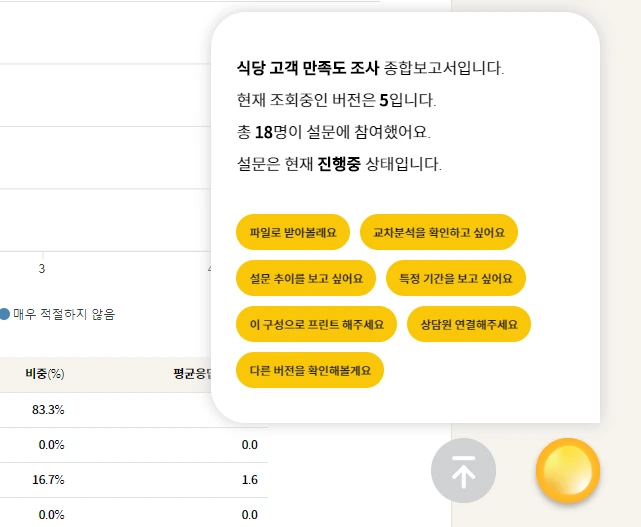Click the 1.6 average value cell

[x=250, y=480]
